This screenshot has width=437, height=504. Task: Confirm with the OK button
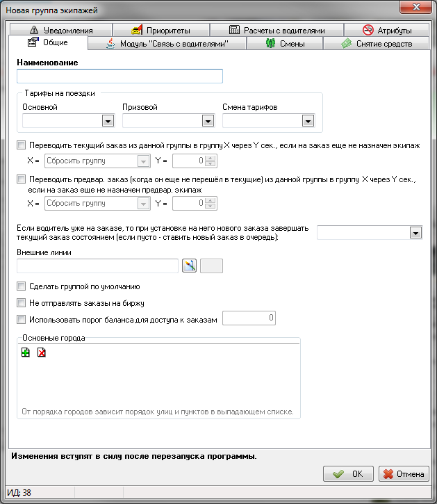point(348,474)
